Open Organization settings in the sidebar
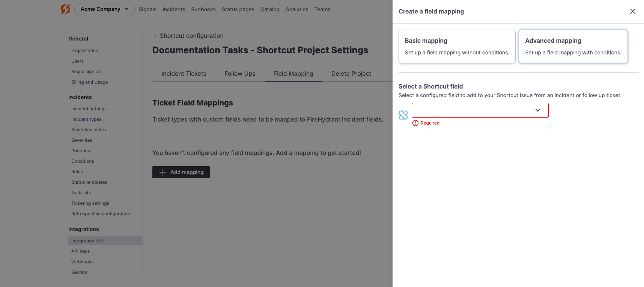The height and width of the screenshot is (287, 644). [85, 51]
